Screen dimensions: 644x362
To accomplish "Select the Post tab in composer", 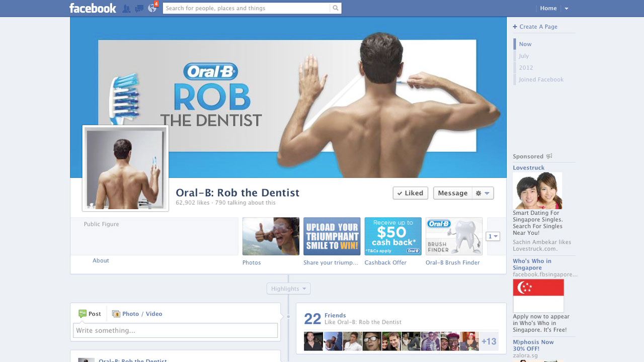I will (x=90, y=314).
